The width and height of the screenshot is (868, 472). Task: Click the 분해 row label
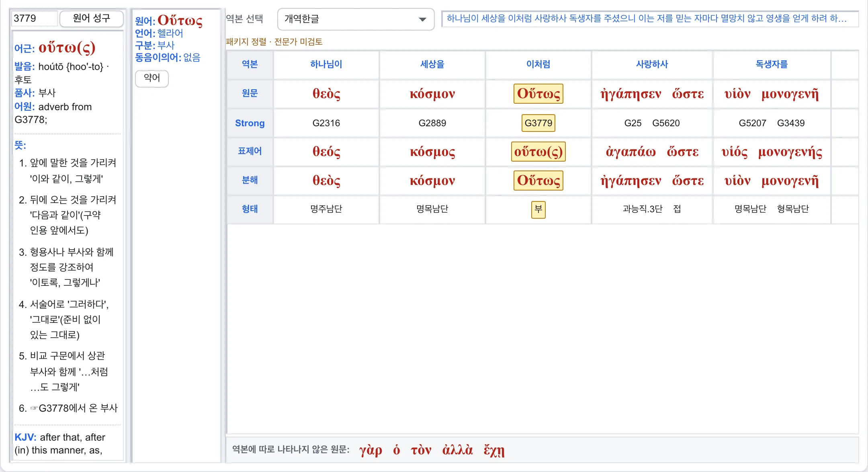point(250,180)
